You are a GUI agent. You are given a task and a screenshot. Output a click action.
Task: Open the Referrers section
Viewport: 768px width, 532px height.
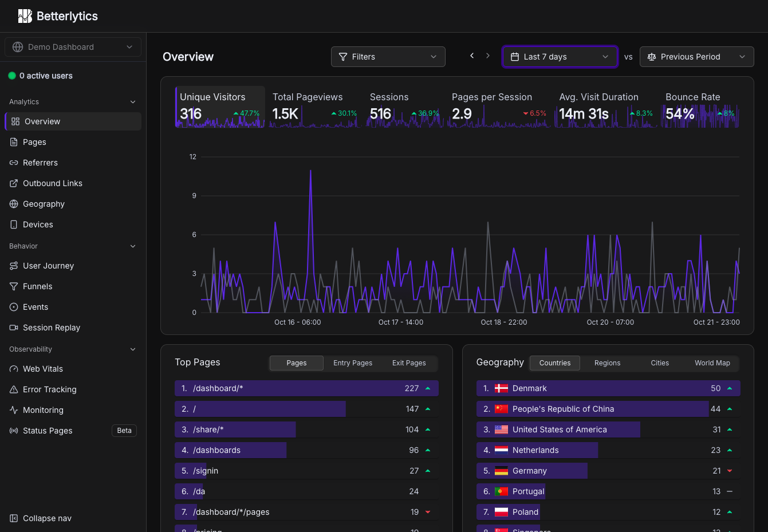click(x=73, y=163)
